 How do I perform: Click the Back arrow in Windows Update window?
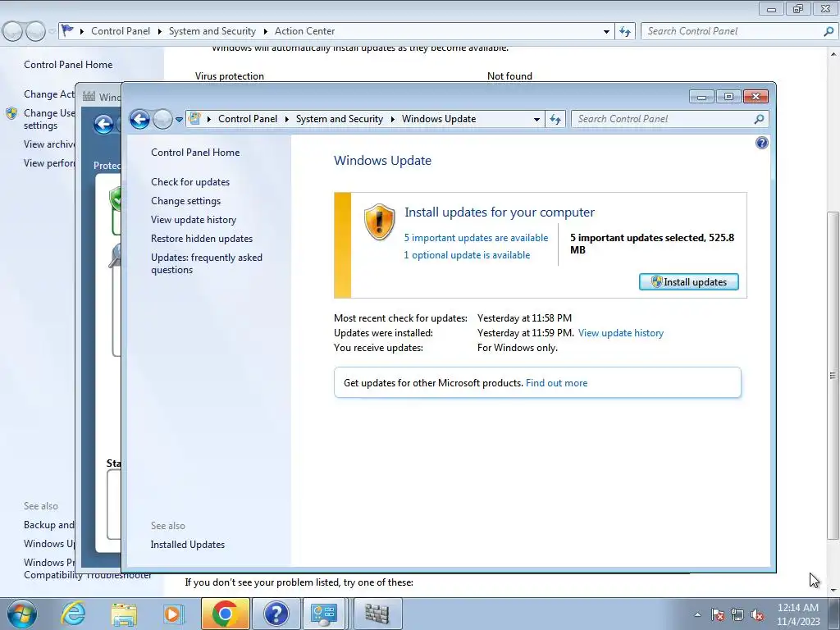(x=139, y=119)
